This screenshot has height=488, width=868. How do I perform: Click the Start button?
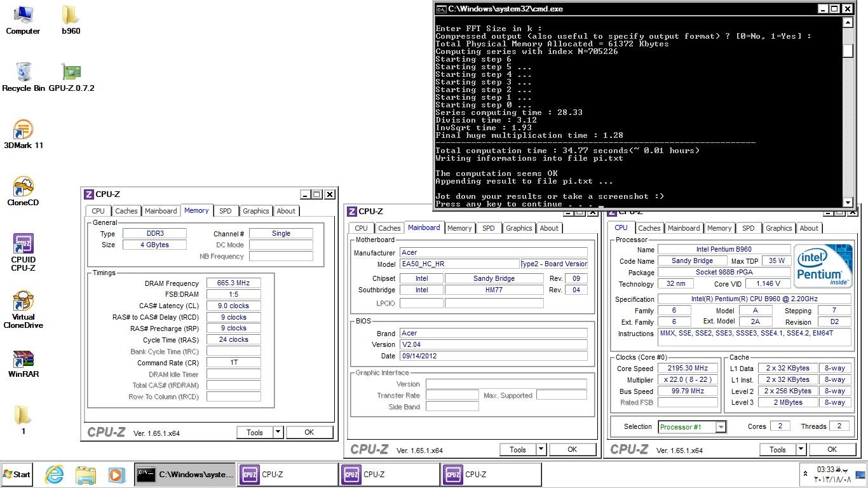tap(17, 475)
